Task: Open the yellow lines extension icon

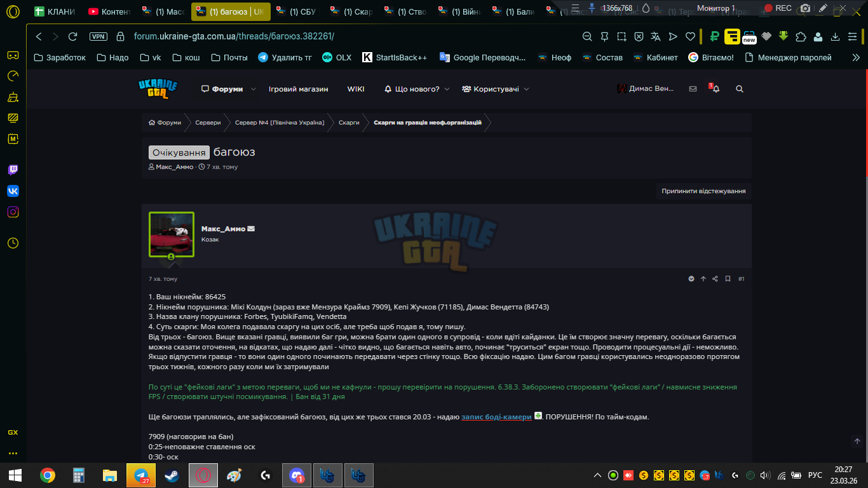Action: (732, 36)
